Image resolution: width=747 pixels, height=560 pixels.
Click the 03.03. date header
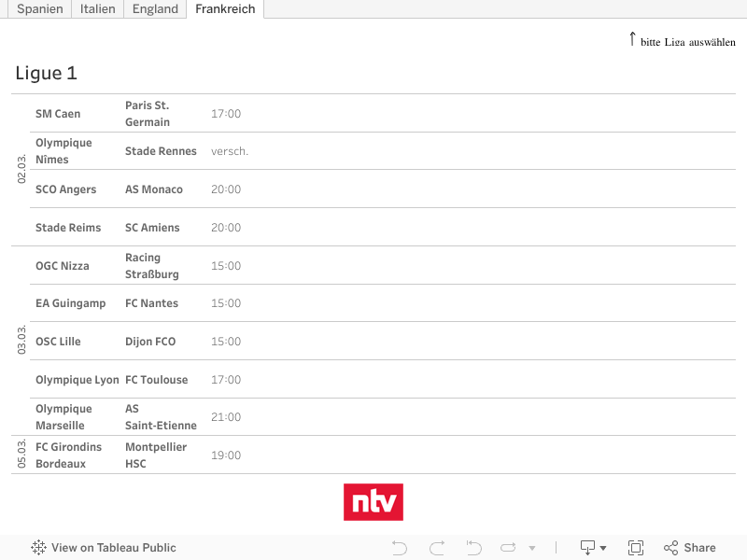click(21, 340)
